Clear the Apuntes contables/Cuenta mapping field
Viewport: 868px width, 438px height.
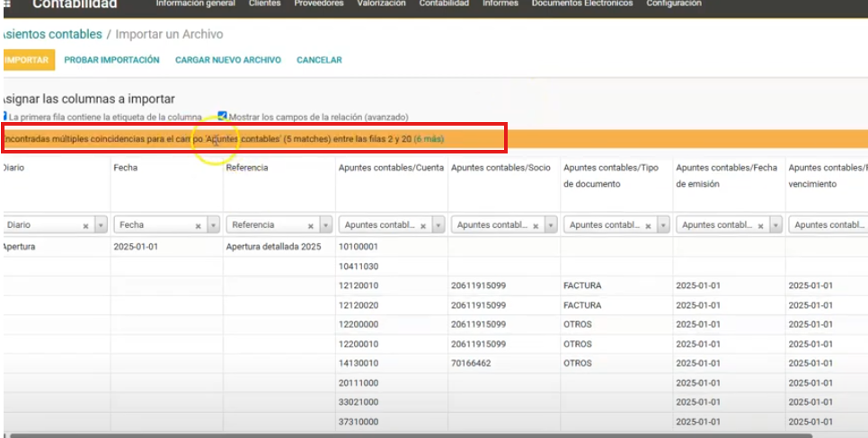point(422,226)
